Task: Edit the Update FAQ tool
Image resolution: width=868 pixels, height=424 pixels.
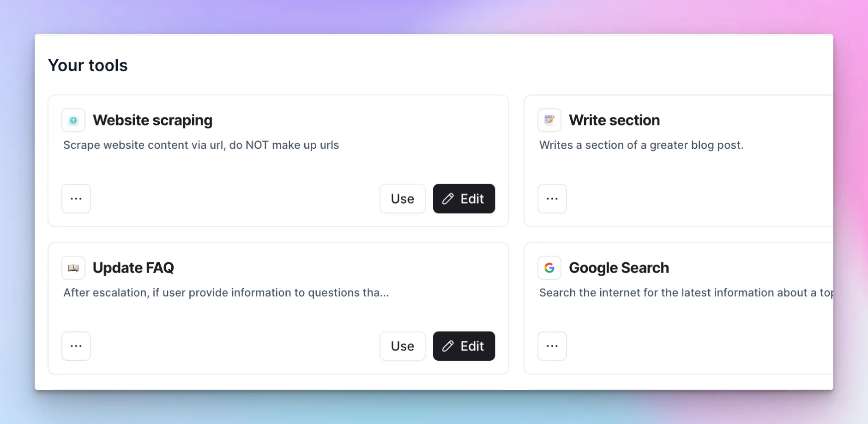Action: (464, 346)
